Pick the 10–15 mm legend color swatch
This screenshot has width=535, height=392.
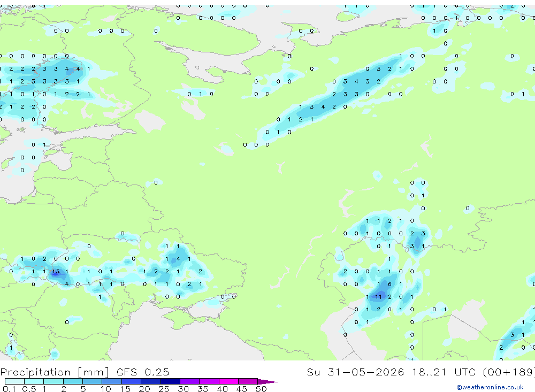112,381
